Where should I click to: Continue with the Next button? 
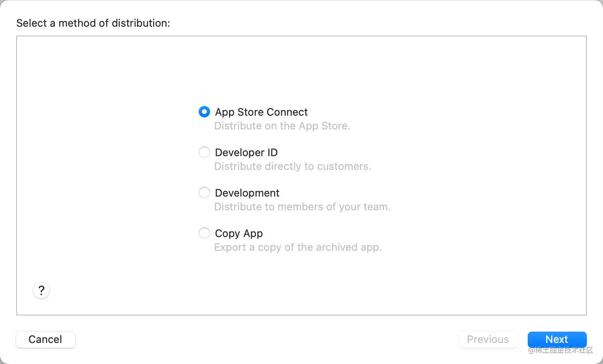(557, 339)
